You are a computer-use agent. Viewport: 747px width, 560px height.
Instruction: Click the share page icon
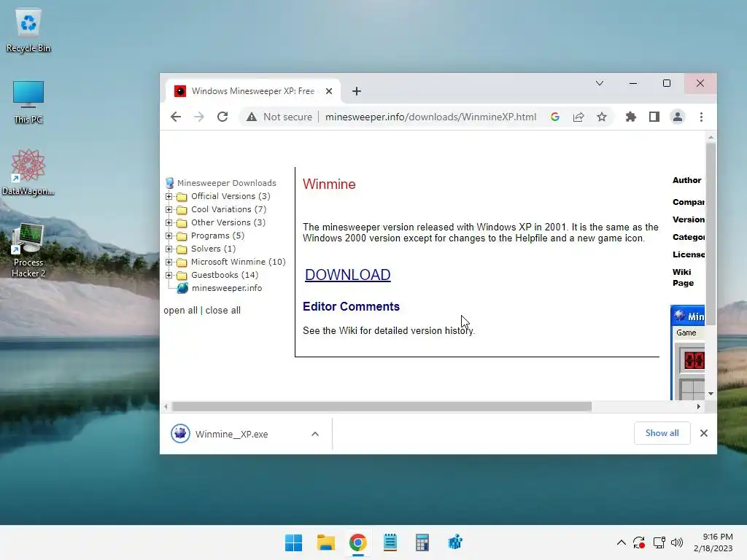tap(578, 117)
